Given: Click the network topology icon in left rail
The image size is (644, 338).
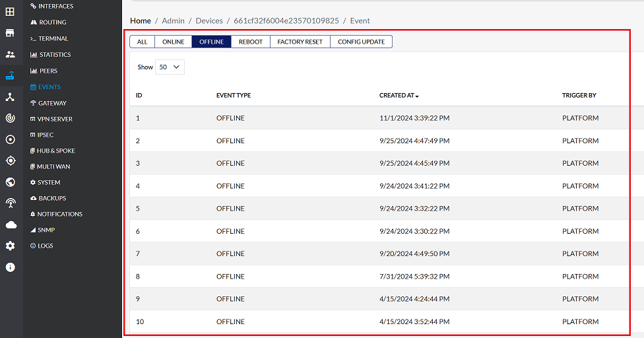Looking at the screenshot, I should pos(10,97).
